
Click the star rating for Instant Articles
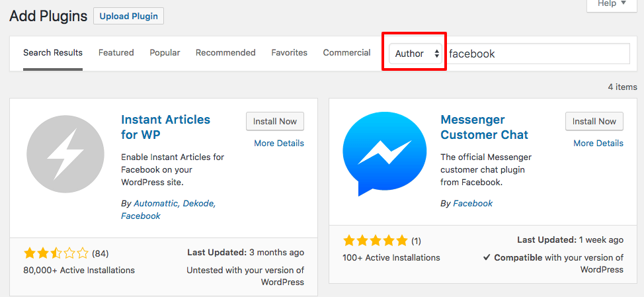pos(56,253)
